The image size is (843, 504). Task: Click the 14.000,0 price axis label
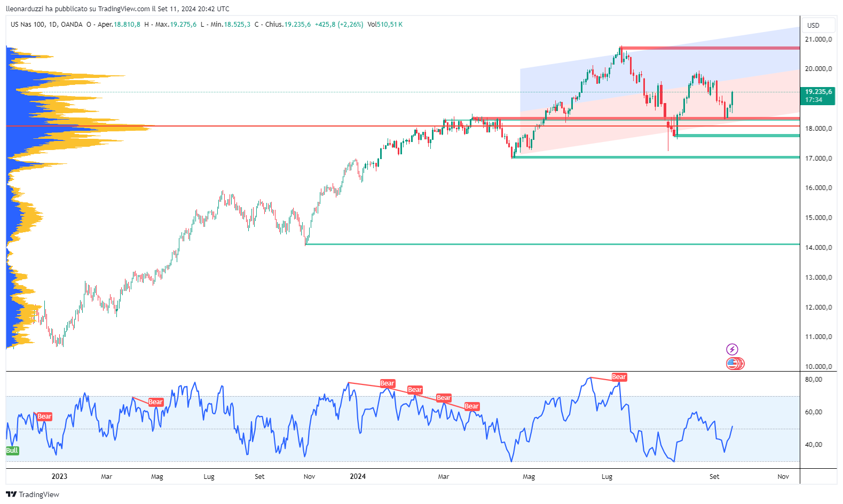(x=818, y=248)
